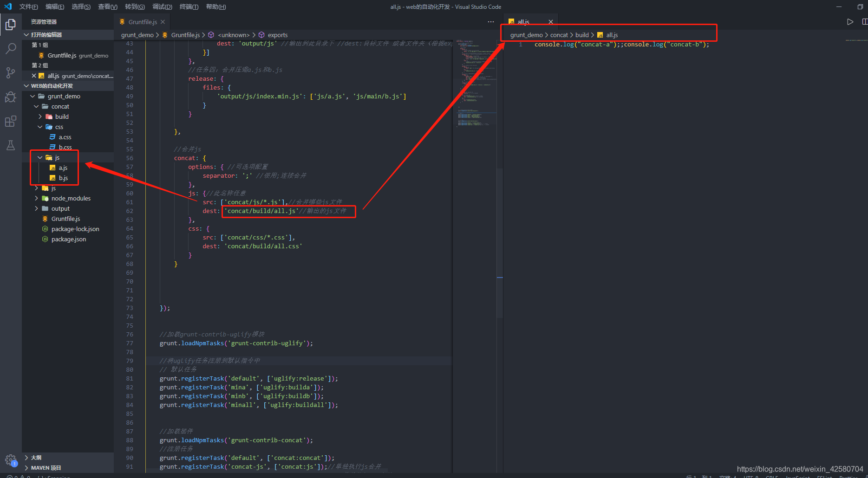
Task: Open b.js in the file tree
Action: [68, 178]
